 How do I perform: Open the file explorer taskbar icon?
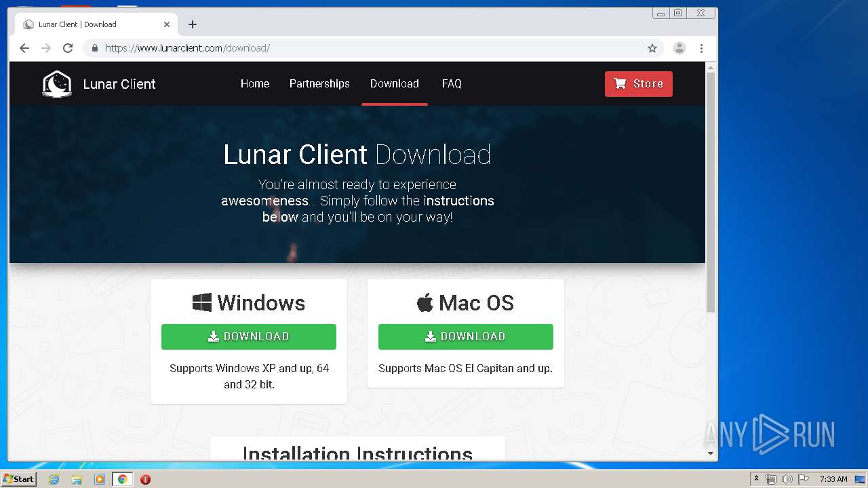[77, 479]
